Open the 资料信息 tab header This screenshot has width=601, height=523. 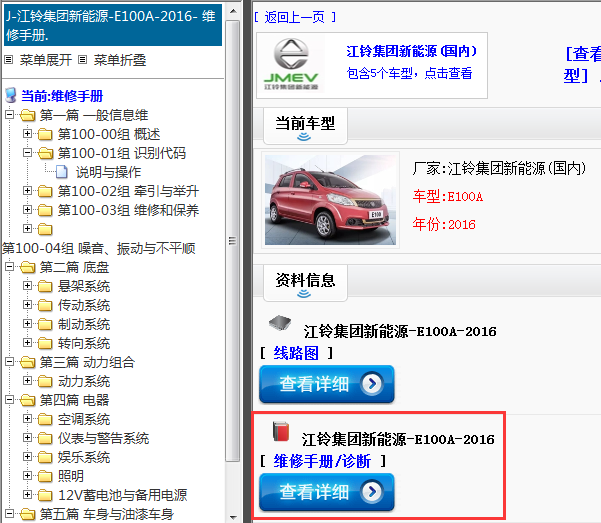(305, 283)
